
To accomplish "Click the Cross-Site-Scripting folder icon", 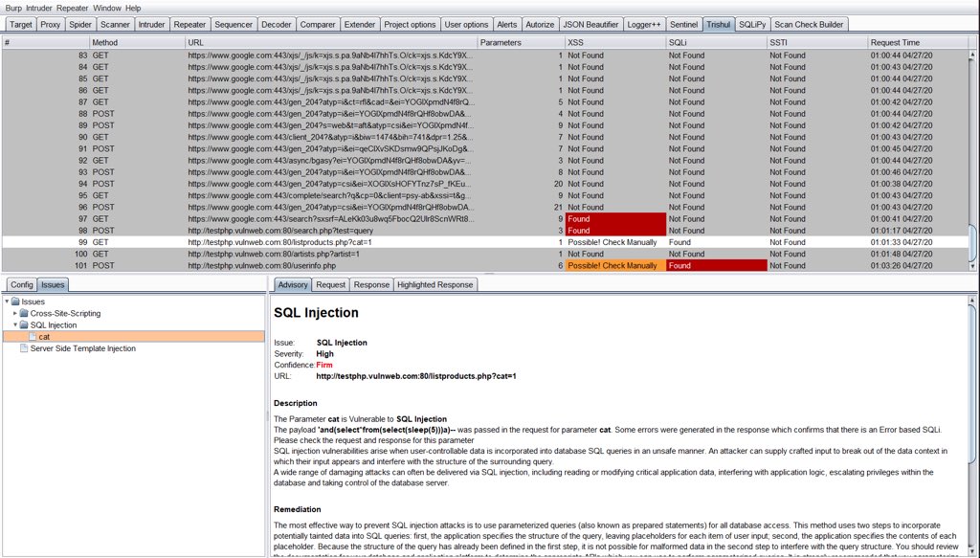I will point(24,313).
